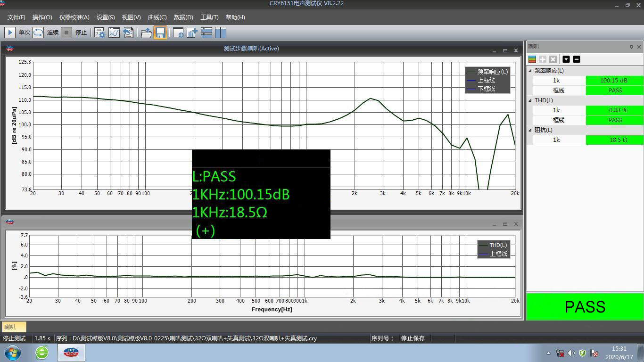
Task: Open the 工具(T) menu
Action: (209, 17)
